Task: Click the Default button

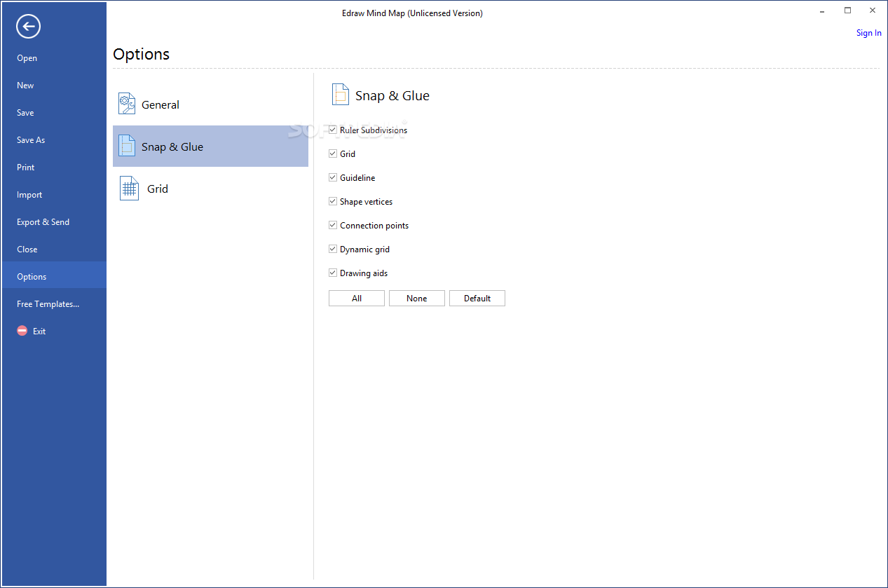Action: [477, 299]
